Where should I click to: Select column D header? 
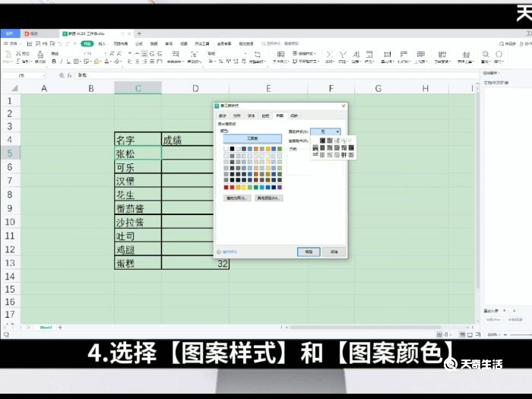click(195, 89)
